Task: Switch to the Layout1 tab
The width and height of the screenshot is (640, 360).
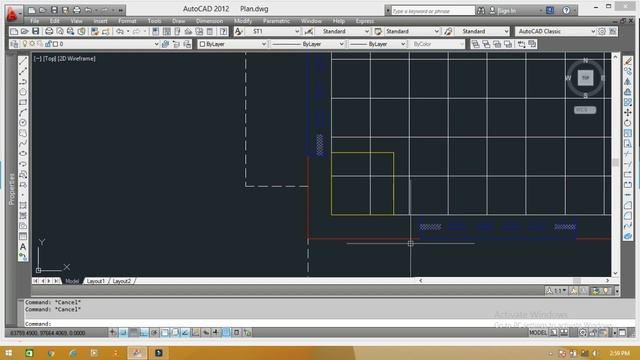Action: (96, 281)
